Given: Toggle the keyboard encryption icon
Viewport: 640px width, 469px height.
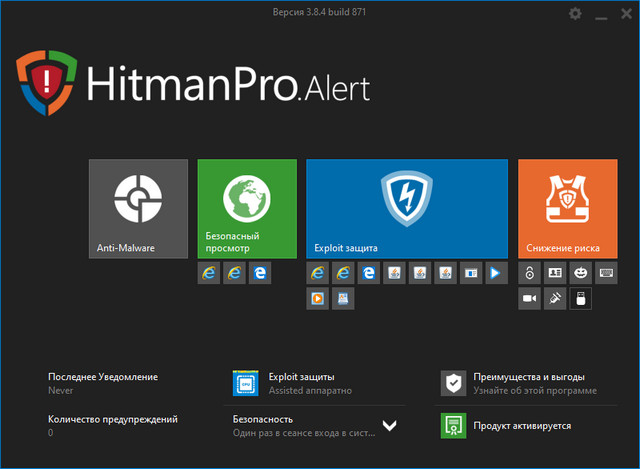Looking at the screenshot, I should [x=607, y=273].
